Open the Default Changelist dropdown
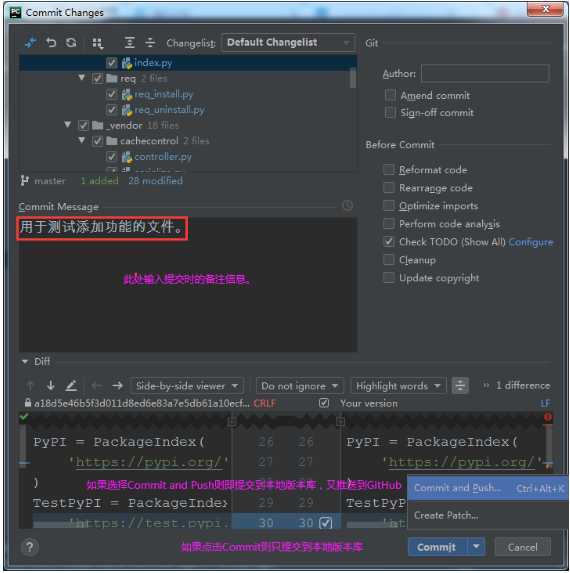570x573 pixels. tap(288, 43)
